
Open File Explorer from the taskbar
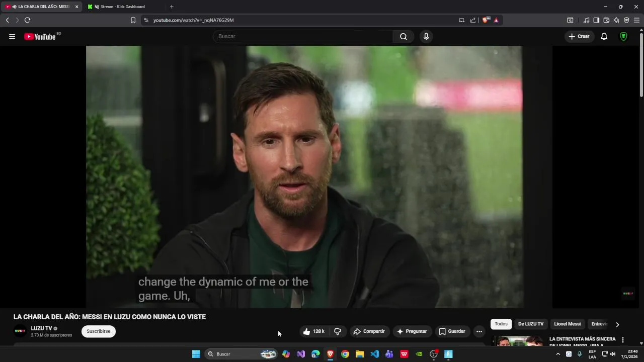[360, 354]
